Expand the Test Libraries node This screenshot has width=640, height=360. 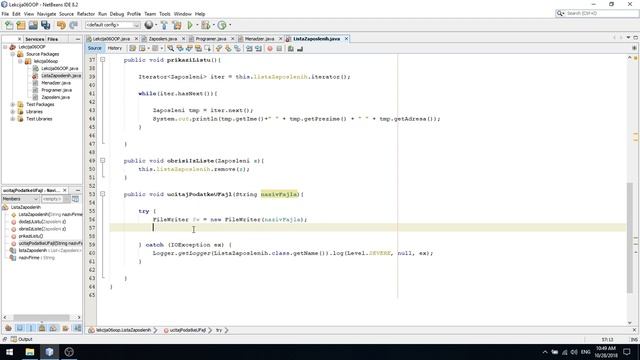pos(13,119)
